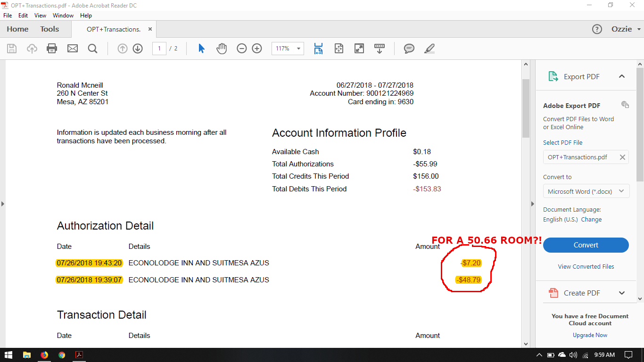Open the Upgrade Now link
This screenshot has height=362, width=644.
(x=590, y=335)
